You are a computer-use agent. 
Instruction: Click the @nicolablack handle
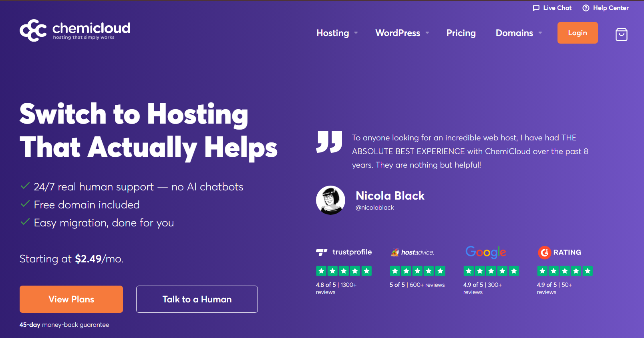[x=375, y=208]
